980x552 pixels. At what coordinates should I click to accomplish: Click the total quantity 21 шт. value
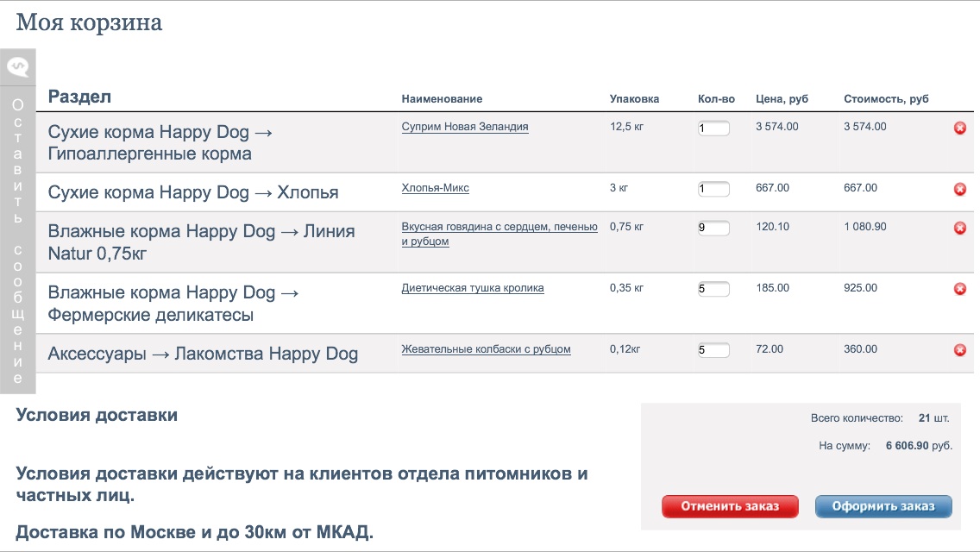click(933, 418)
